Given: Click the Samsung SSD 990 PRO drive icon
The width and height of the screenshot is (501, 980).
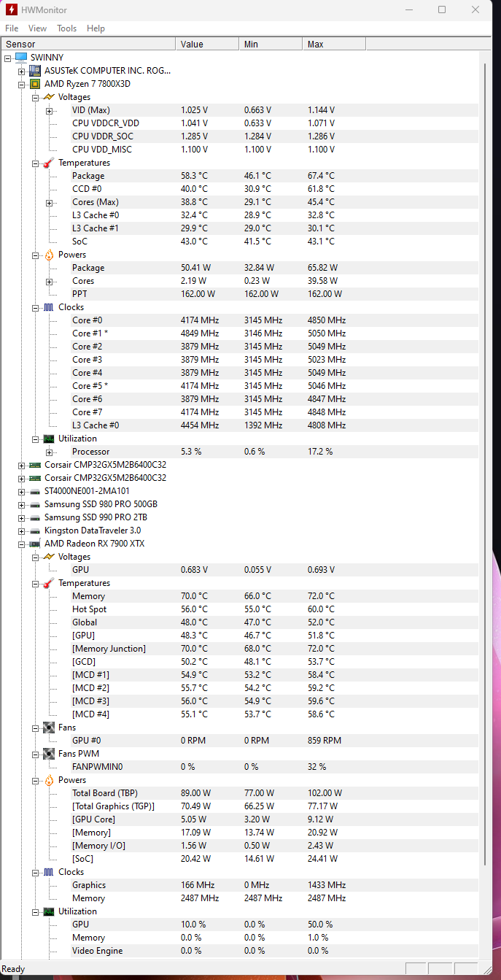Looking at the screenshot, I should 35,517.
